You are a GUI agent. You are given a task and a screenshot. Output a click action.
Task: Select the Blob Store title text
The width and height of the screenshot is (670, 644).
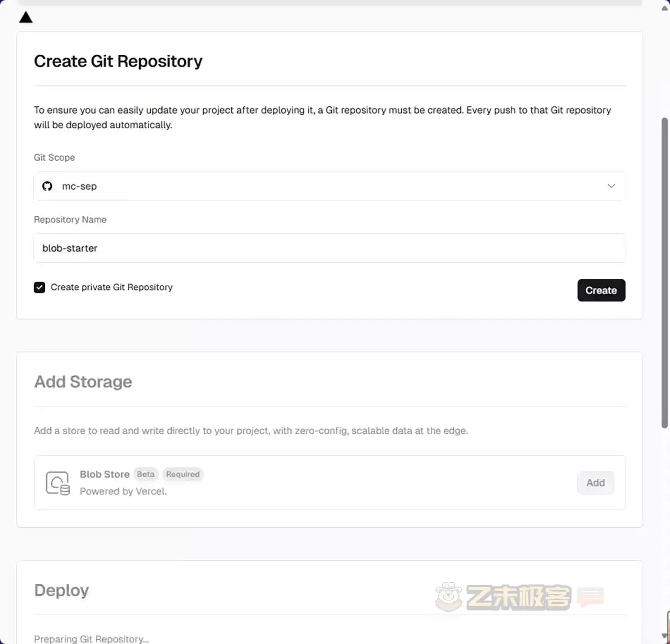point(105,474)
